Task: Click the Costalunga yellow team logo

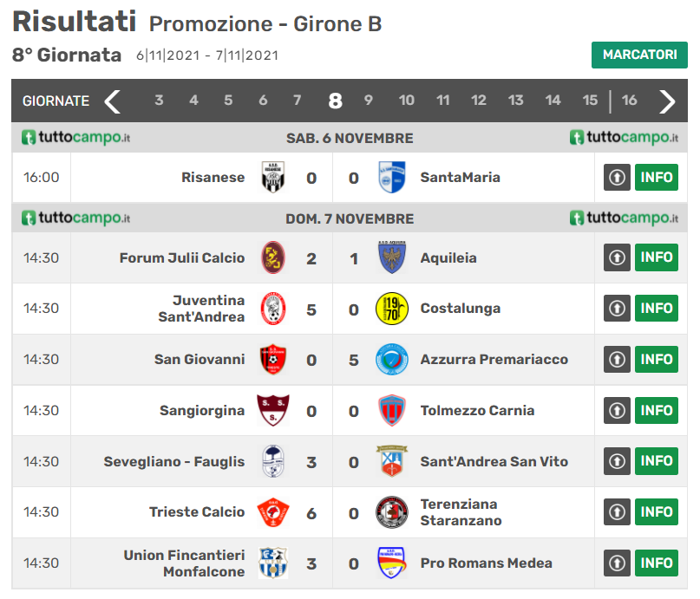Action: coord(392,308)
